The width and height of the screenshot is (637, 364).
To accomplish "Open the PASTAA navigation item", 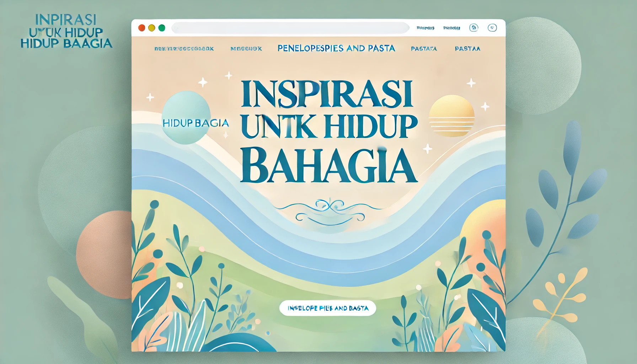I will [467, 49].
